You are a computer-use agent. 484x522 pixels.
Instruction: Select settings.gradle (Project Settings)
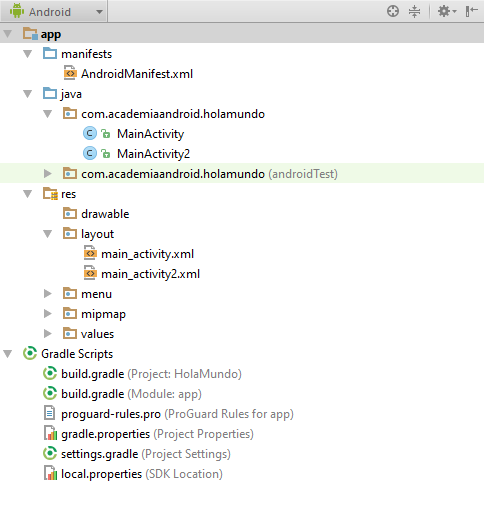pyautogui.click(x=146, y=454)
